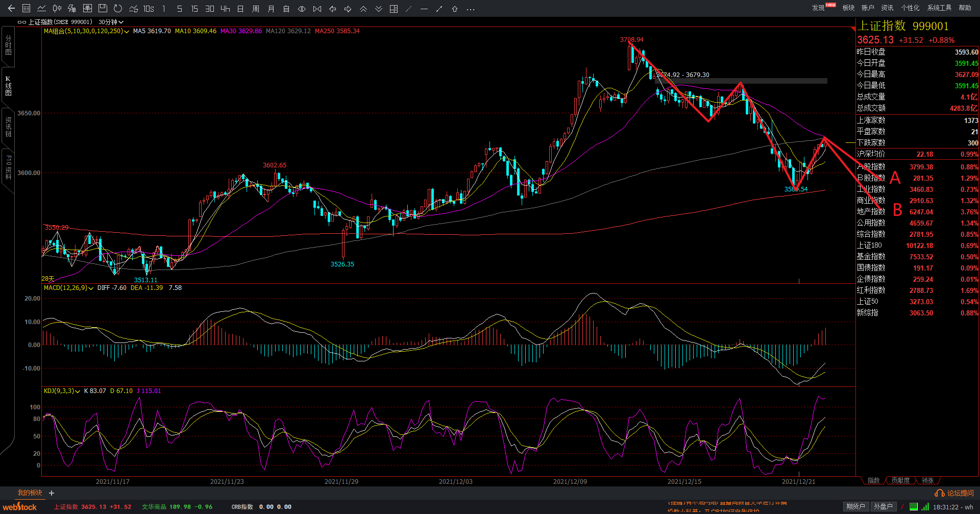Select the 15-minute period toggle
This screenshot has height=514, width=980.
click(194, 9)
